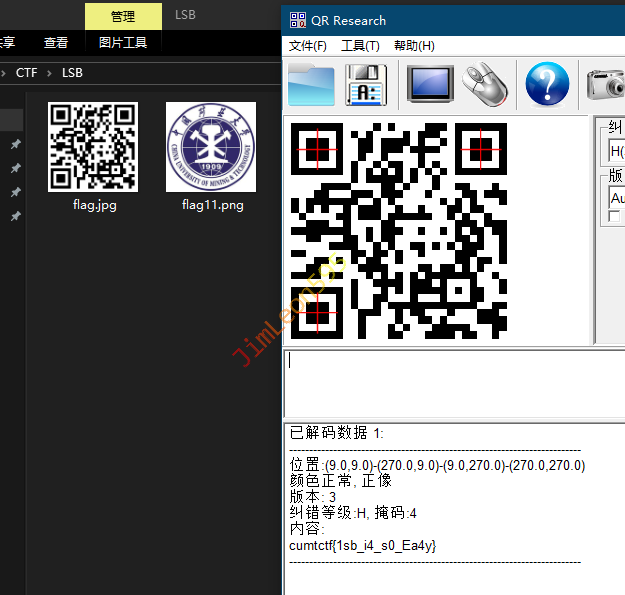Open the 帮助(H) menu
This screenshot has width=625, height=595.
414,46
